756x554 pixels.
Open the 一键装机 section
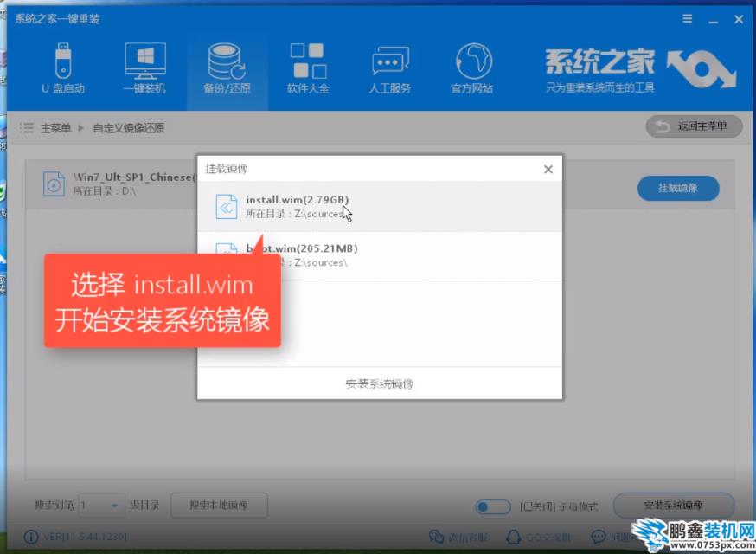[144, 68]
